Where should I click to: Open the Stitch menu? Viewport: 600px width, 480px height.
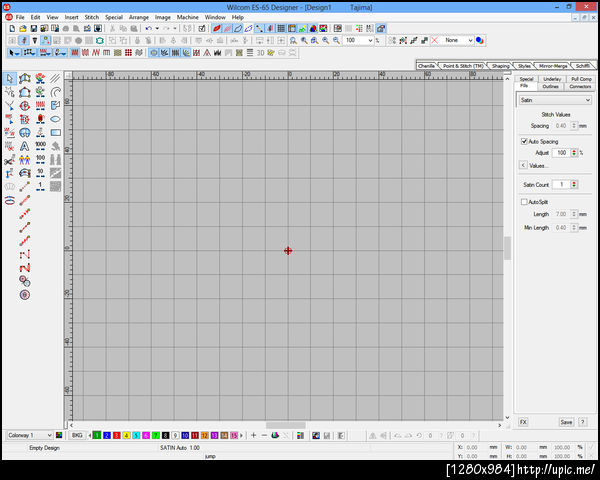(92, 17)
